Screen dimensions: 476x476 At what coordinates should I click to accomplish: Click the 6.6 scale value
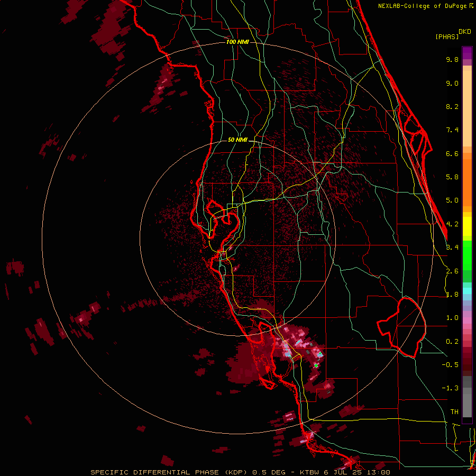(452, 153)
